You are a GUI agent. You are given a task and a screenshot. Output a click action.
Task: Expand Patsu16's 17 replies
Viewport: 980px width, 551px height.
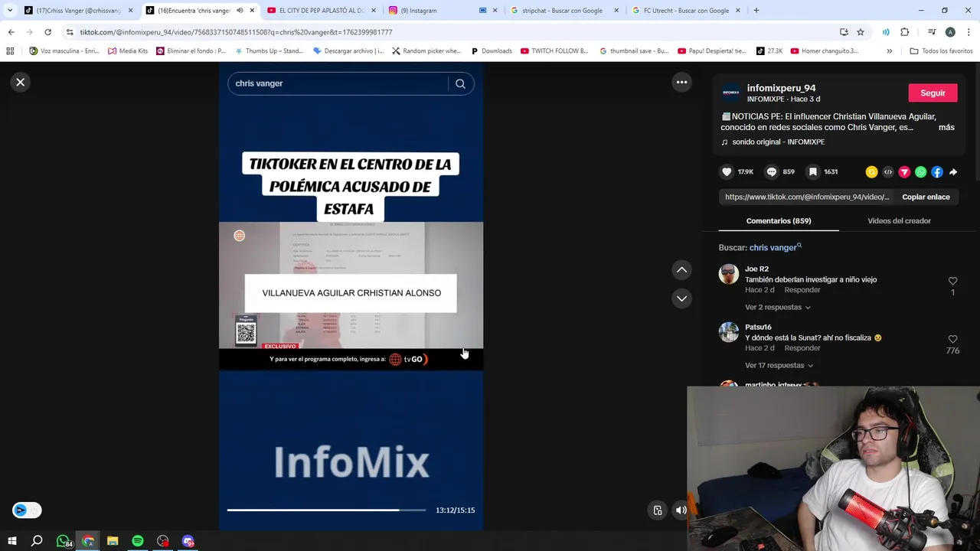pyautogui.click(x=779, y=365)
